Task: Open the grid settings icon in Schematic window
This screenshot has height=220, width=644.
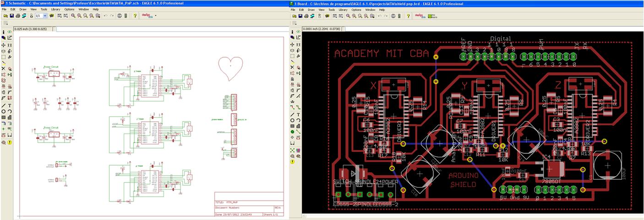Action: [x=5, y=22]
